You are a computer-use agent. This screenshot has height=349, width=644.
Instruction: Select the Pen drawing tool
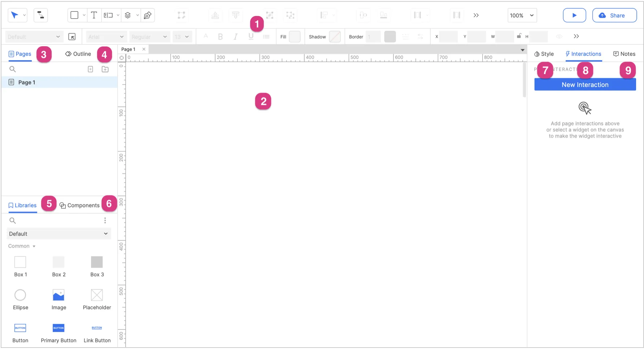coord(148,15)
